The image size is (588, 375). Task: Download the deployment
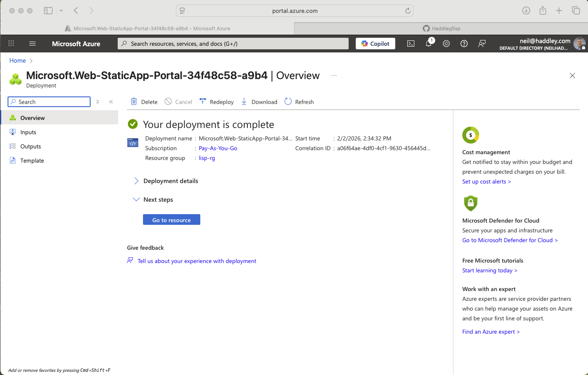259,102
